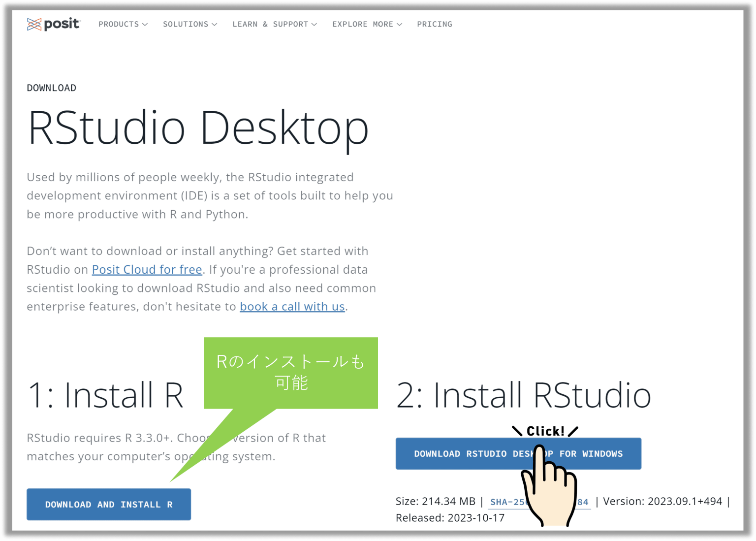Viewport: 756px width, 541px height.
Task: Select PRICING from the navigation bar
Action: tap(435, 24)
